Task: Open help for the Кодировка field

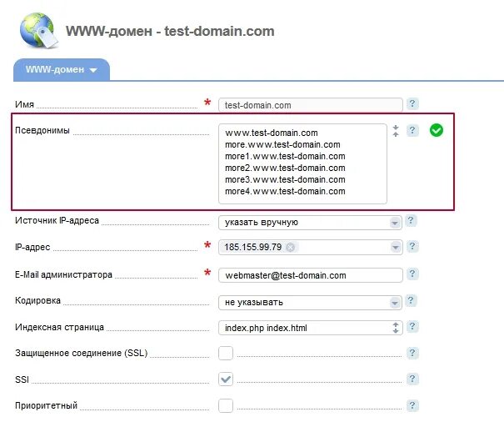Action: 411,300
